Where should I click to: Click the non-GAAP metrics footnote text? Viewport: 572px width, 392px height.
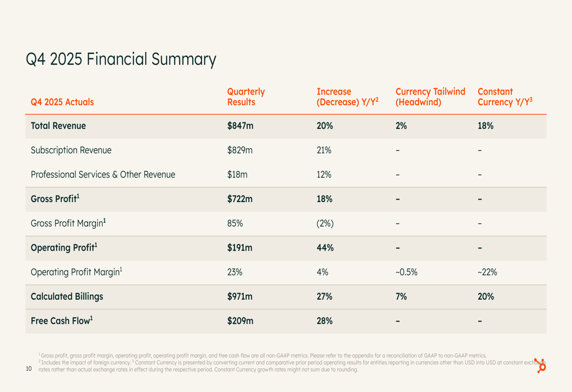[x=262, y=355]
